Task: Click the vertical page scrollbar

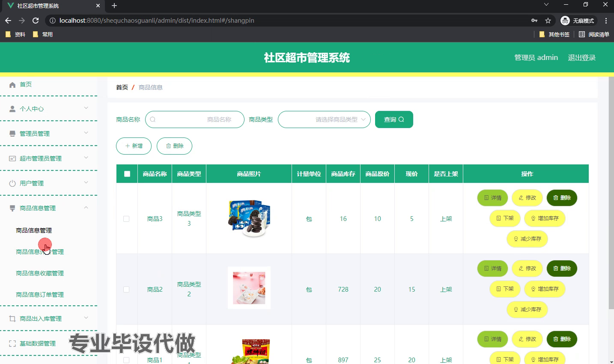Action: [611, 193]
